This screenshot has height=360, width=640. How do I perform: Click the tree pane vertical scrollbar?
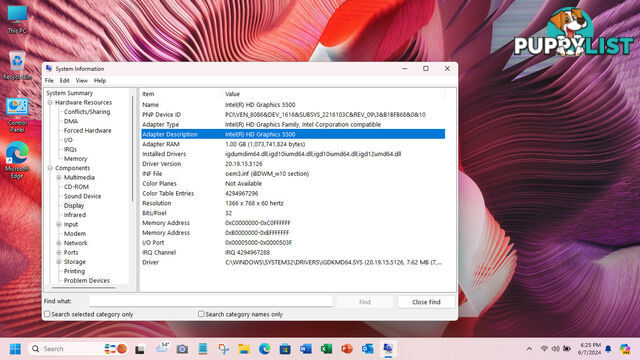click(133, 149)
